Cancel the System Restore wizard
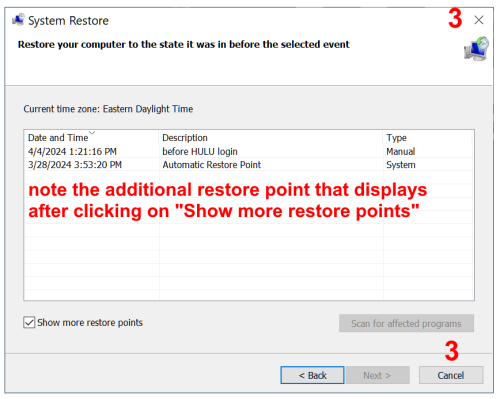This screenshot has width=500, height=399. click(451, 375)
